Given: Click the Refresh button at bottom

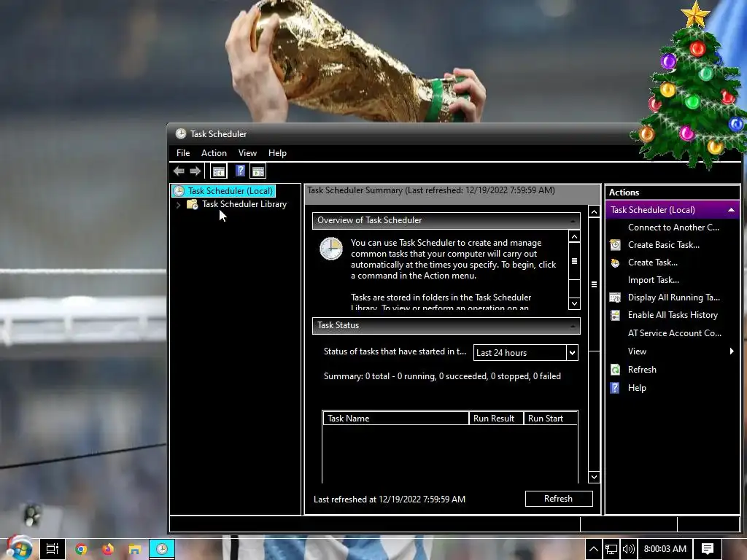Looking at the screenshot, I should coord(559,499).
